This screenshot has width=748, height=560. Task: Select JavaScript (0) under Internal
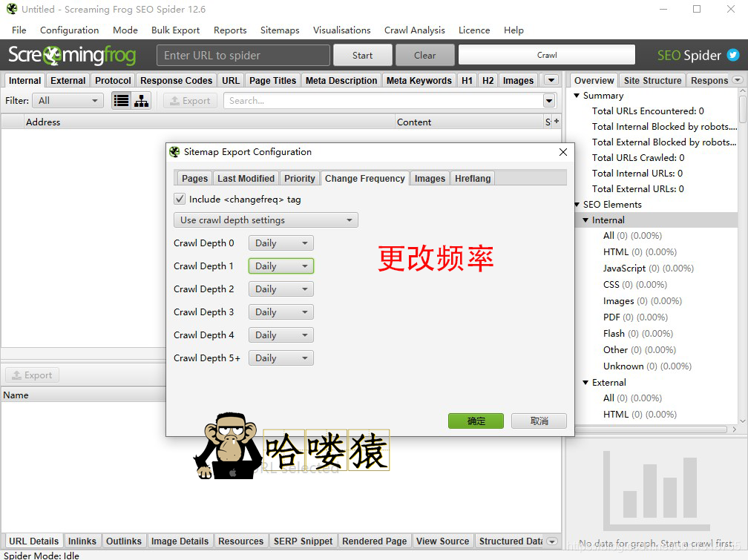(x=649, y=268)
